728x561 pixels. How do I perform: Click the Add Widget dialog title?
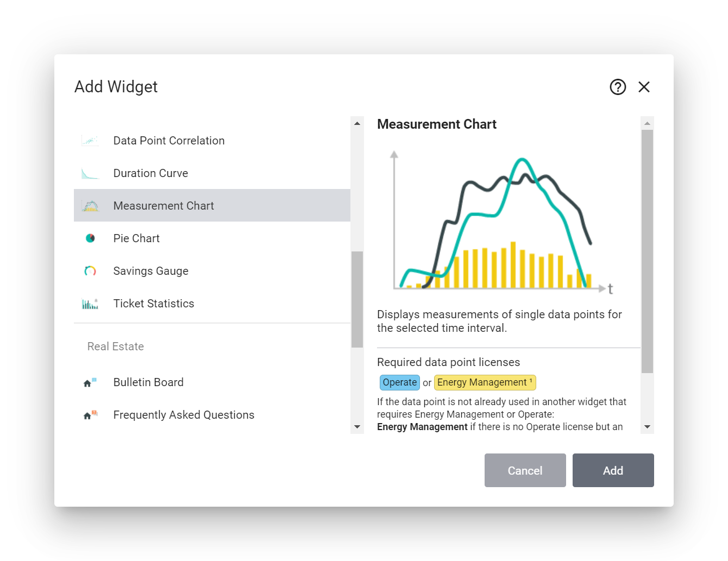click(116, 87)
